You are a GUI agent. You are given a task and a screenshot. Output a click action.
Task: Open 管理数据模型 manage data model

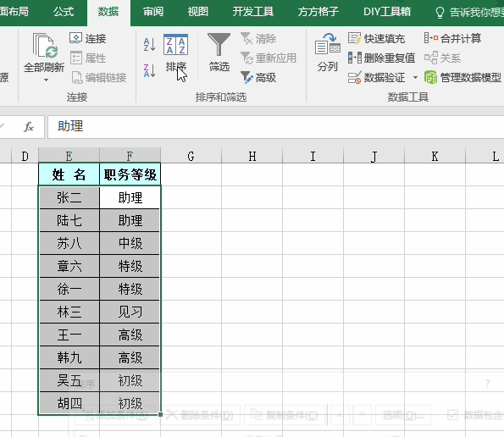(x=462, y=77)
